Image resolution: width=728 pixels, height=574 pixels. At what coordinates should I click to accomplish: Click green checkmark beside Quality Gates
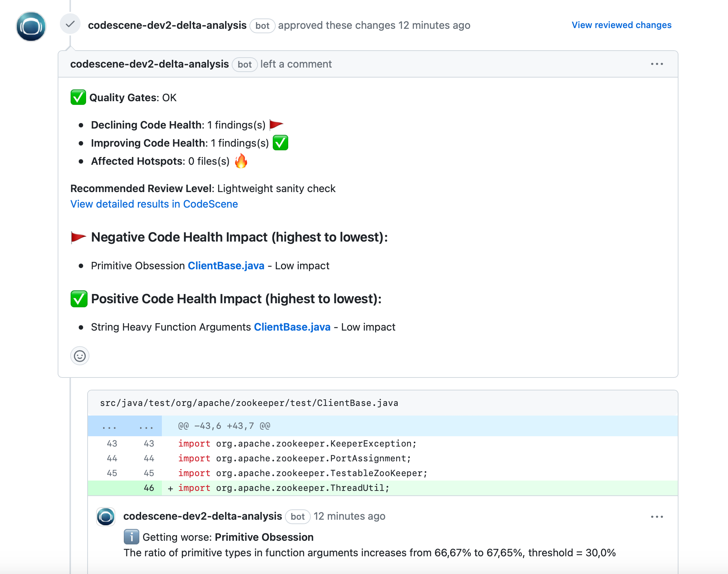[78, 98]
